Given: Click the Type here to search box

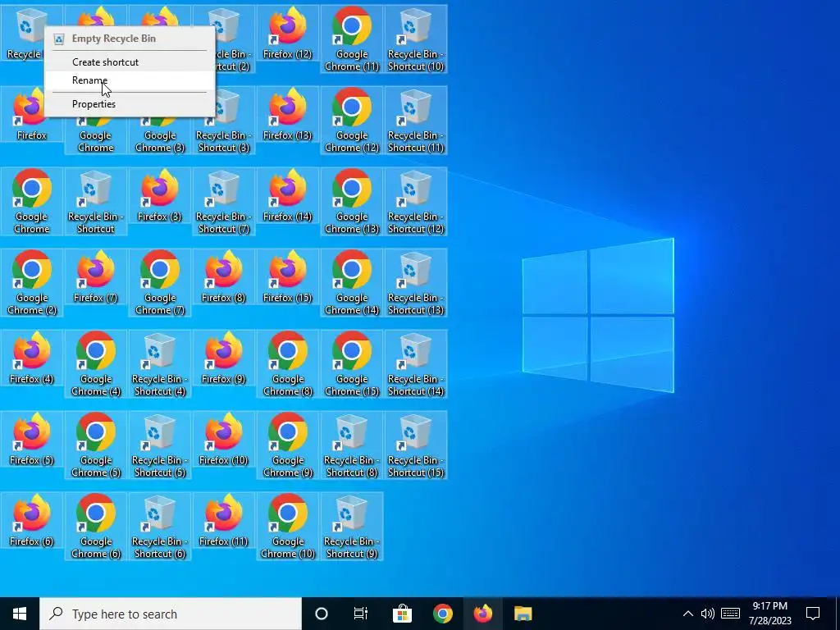Looking at the screenshot, I should tap(171, 614).
